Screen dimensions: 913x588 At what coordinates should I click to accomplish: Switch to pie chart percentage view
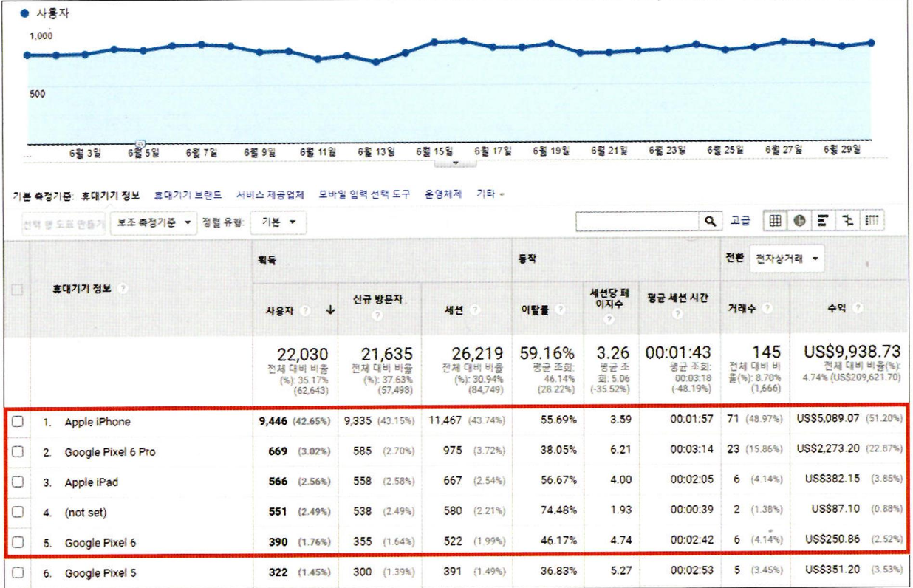(799, 221)
